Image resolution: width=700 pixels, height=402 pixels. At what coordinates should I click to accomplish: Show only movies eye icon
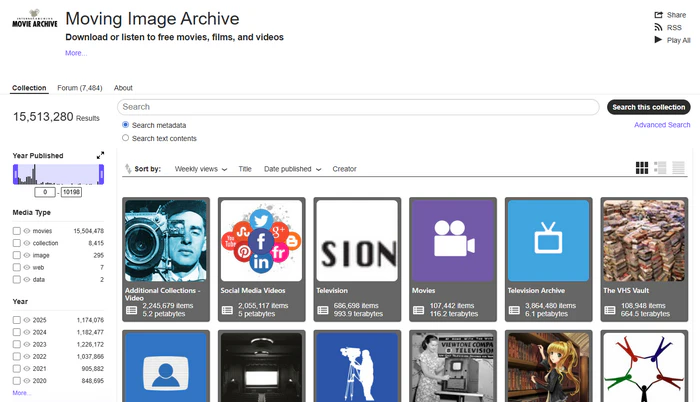tap(27, 231)
